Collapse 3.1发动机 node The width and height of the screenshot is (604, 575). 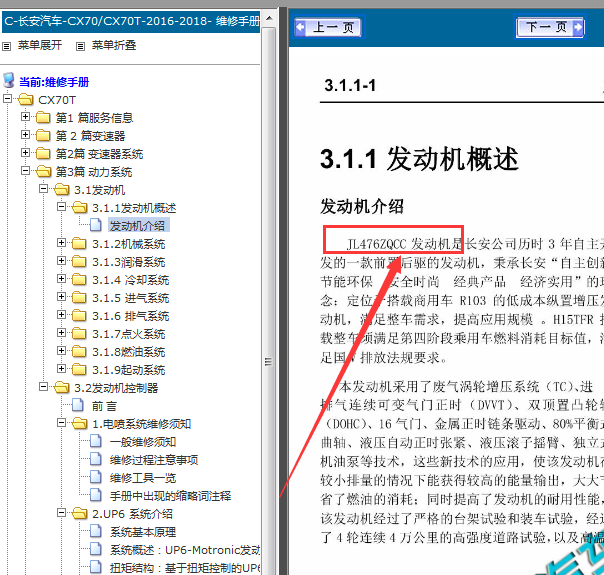(44, 188)
